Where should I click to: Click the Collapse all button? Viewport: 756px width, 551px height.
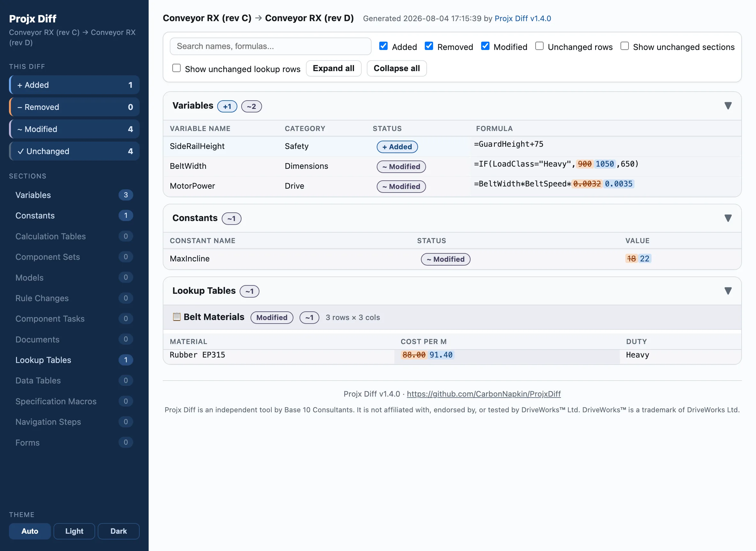pyautogui.click(x=397, y=68)
